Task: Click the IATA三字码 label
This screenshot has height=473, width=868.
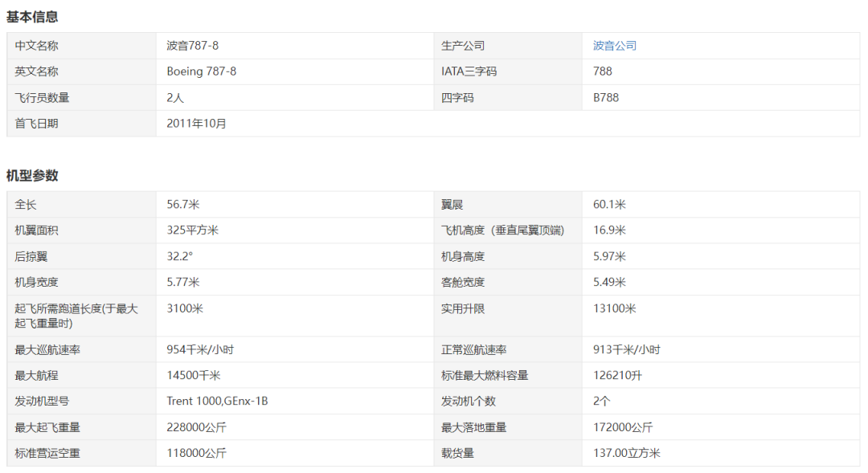Action: click(x=469, y=71)
